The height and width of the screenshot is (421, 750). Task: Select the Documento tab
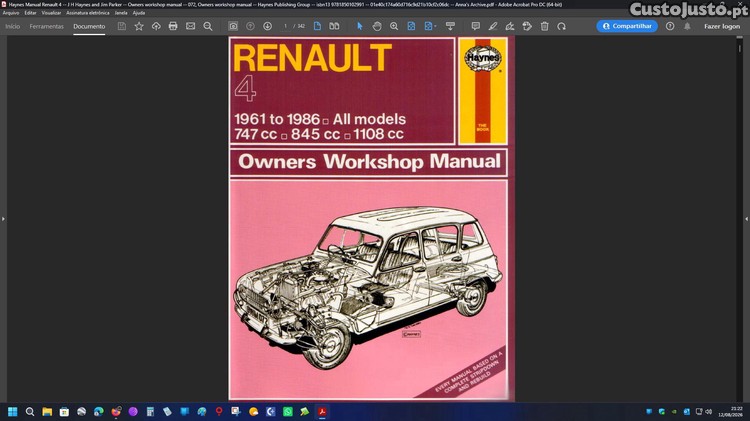pyautogui.click(x=89, y=26)
